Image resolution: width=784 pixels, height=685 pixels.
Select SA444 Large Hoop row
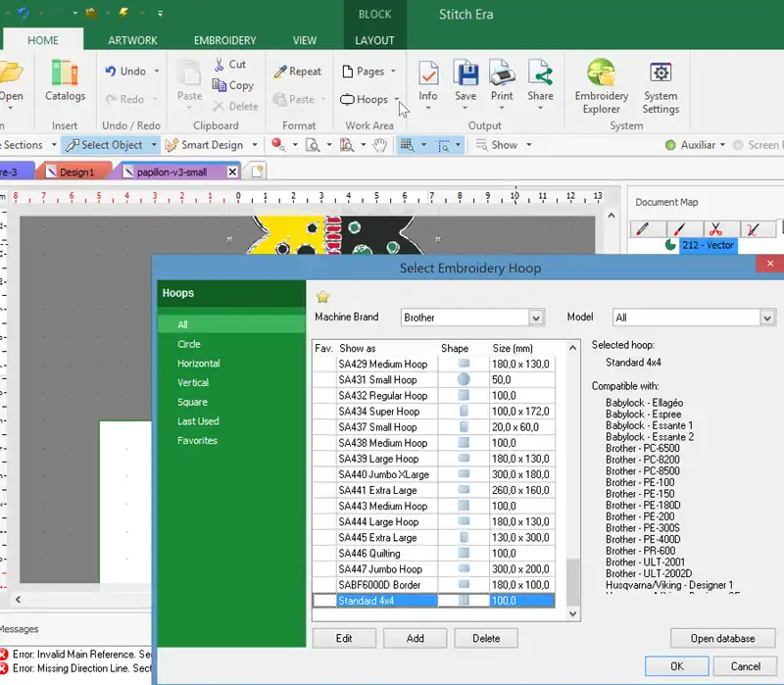pyautogui.click(x=378, y=521)
